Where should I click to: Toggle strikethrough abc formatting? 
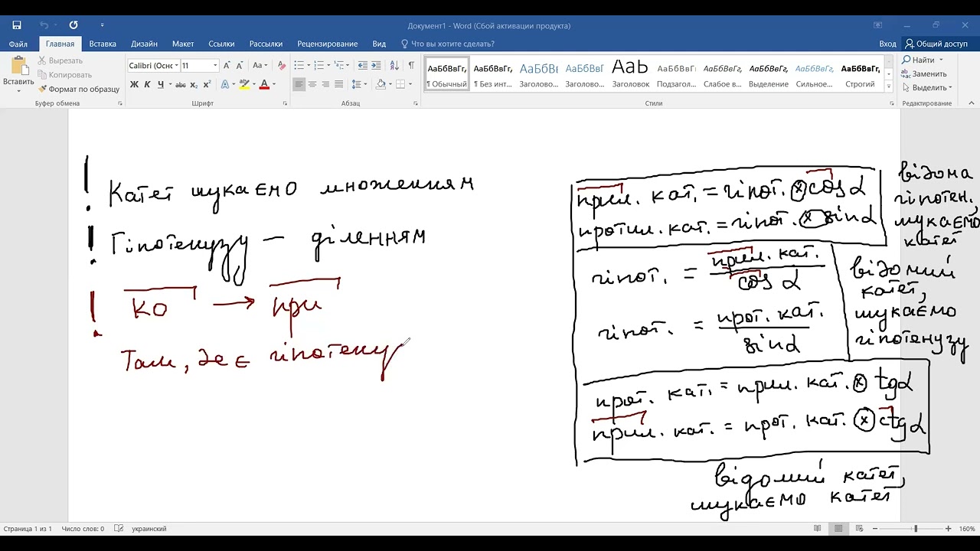181,84
